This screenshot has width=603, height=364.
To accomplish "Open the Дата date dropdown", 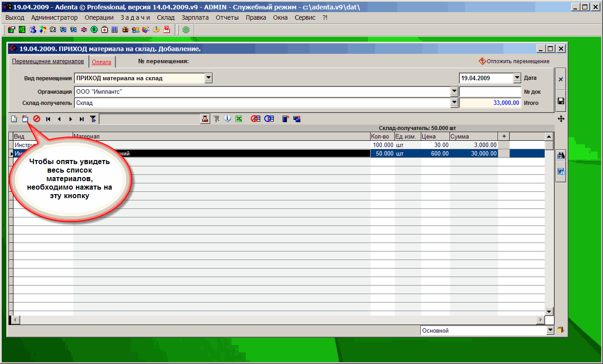I will point(517,78).
